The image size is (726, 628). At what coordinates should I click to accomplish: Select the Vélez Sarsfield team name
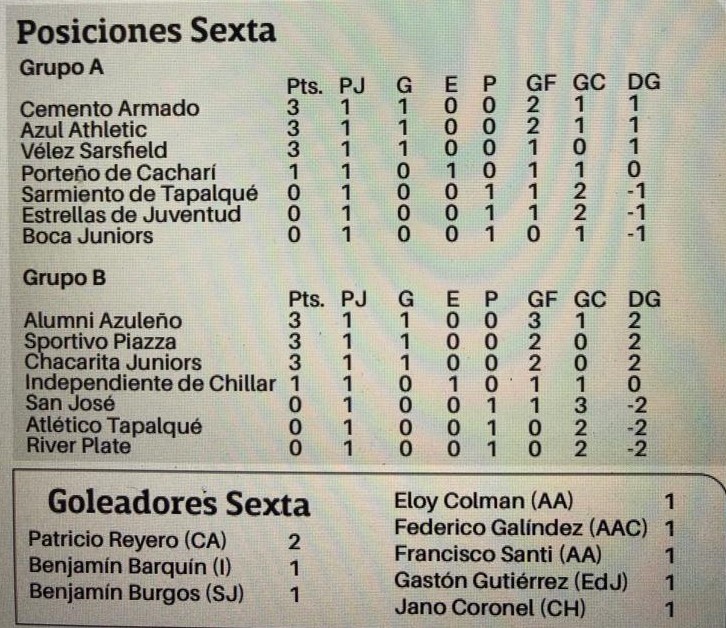point(94,151)
